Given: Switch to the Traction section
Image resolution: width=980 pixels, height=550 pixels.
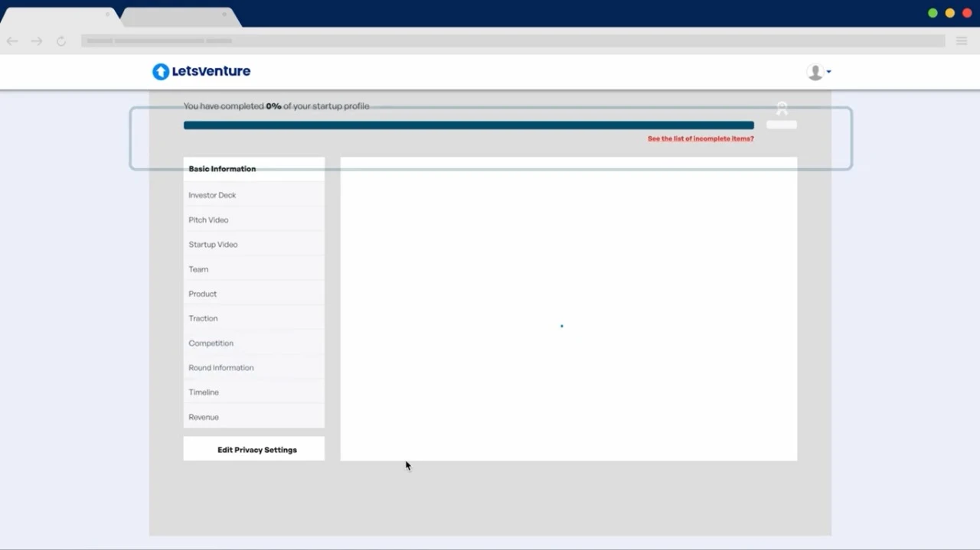Looking at the screenshot, I should 203,318.
